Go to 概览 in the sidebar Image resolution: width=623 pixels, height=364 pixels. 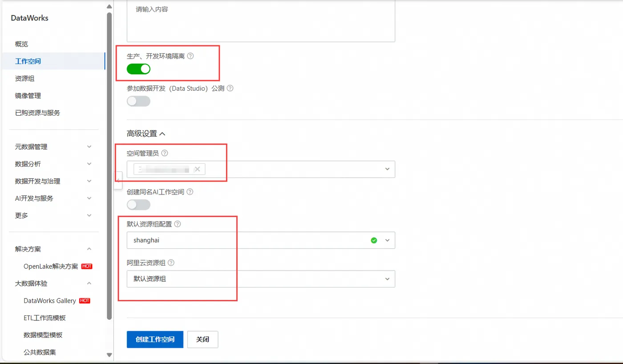[22, 44]
